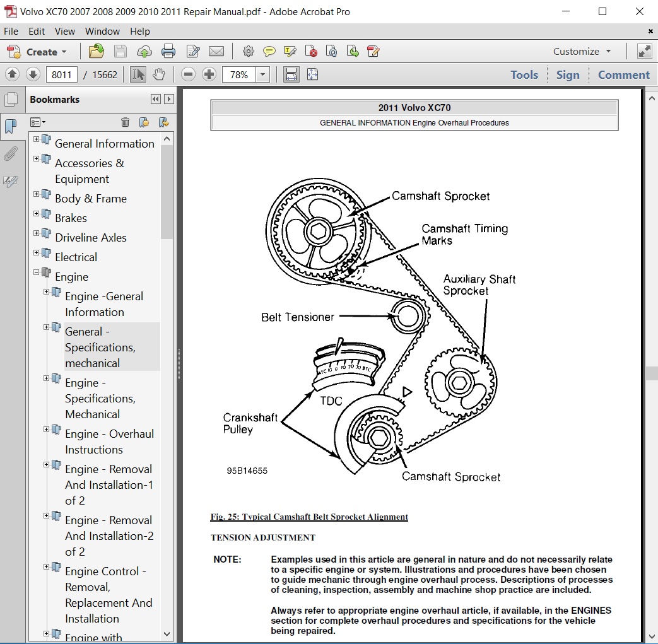The image size is (658, 644).
Task: Expand the Accessories & Equipment bookmark
Action: point(36,158)
